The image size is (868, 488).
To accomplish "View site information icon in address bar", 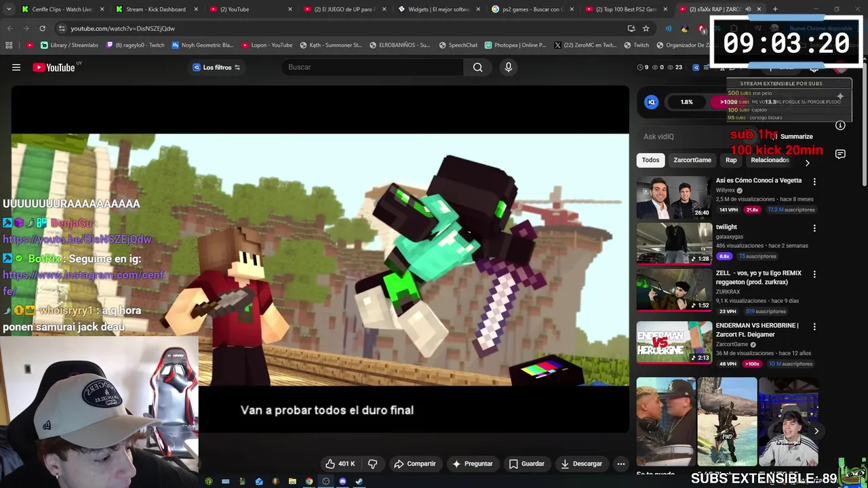I will pyautogui.click(x=62, y=28).
